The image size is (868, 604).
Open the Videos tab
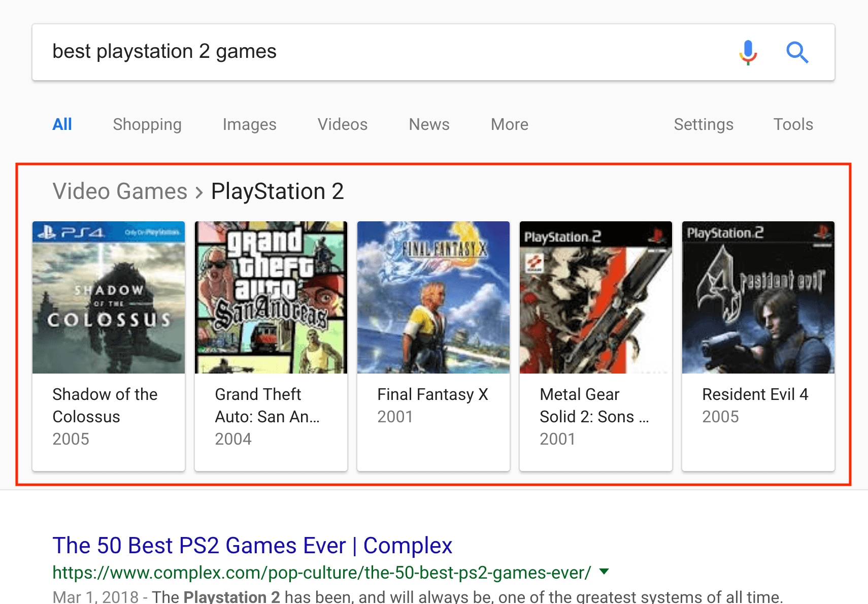pos(343,124)
